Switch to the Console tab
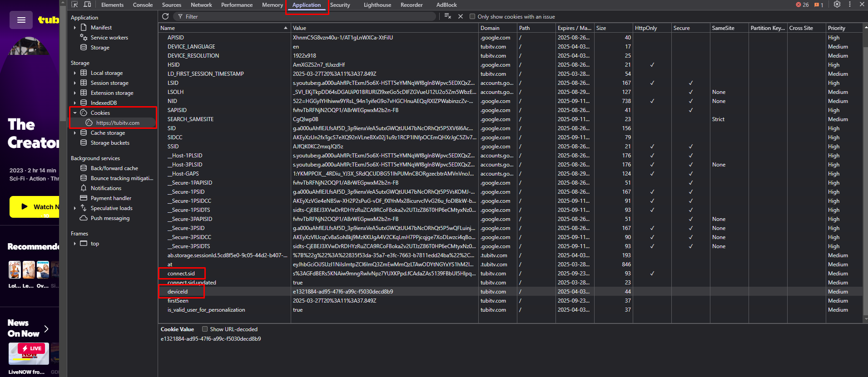The height and width of the screenshot is (377, 868). [x=143, y=5]
